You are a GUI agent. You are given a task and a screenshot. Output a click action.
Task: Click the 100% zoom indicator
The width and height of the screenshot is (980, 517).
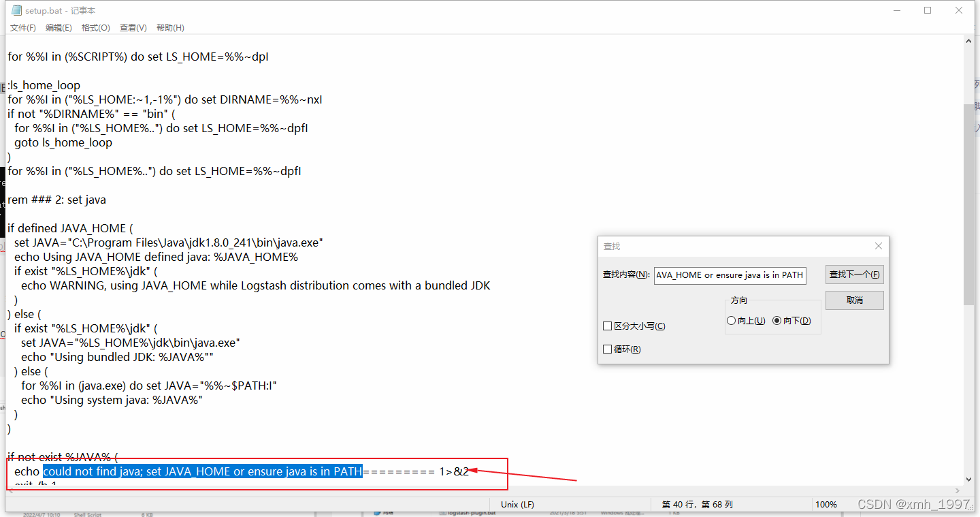[826, 504]
